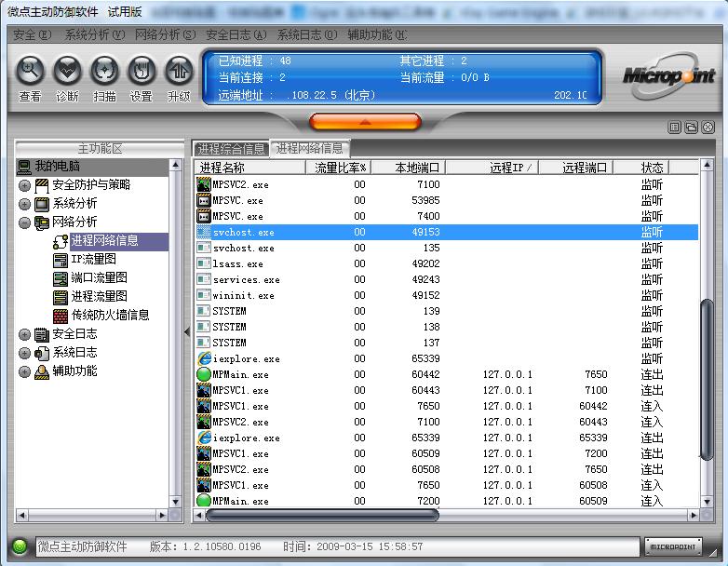Click the tree panel scroll-down arrow
Viewport: 728px width, 566px height.
[x=176, y=502]
